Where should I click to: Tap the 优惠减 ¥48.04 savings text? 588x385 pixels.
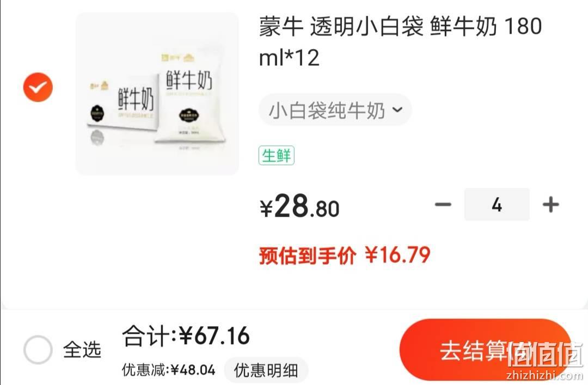pyautogui.click(x=169, y=370)
